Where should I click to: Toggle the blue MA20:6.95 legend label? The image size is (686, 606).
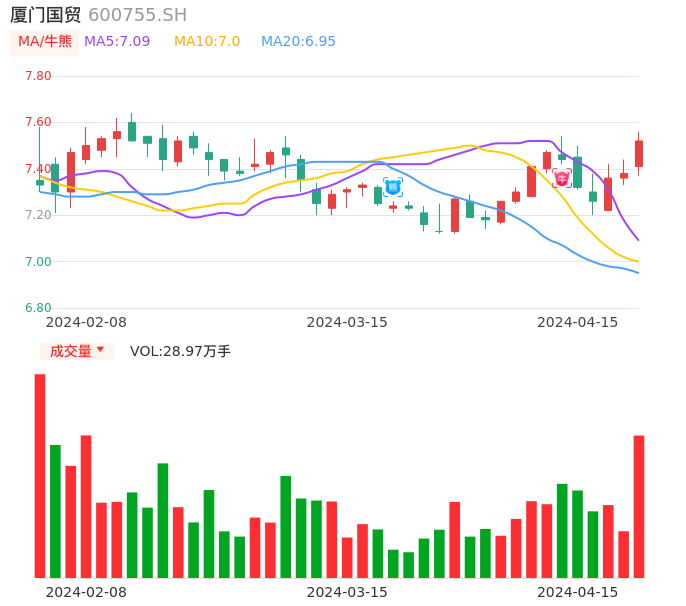point(298,42)
